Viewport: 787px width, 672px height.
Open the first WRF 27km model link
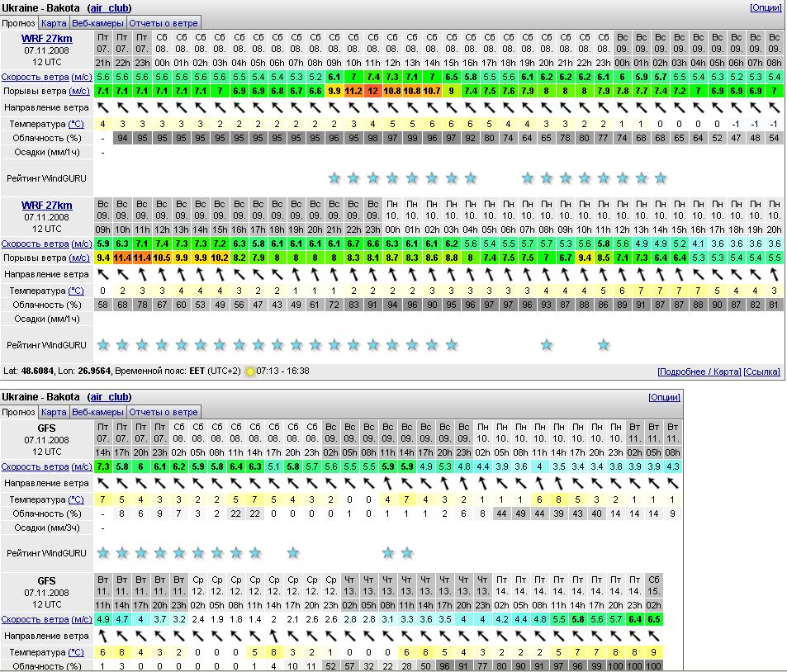click(47, 39)
